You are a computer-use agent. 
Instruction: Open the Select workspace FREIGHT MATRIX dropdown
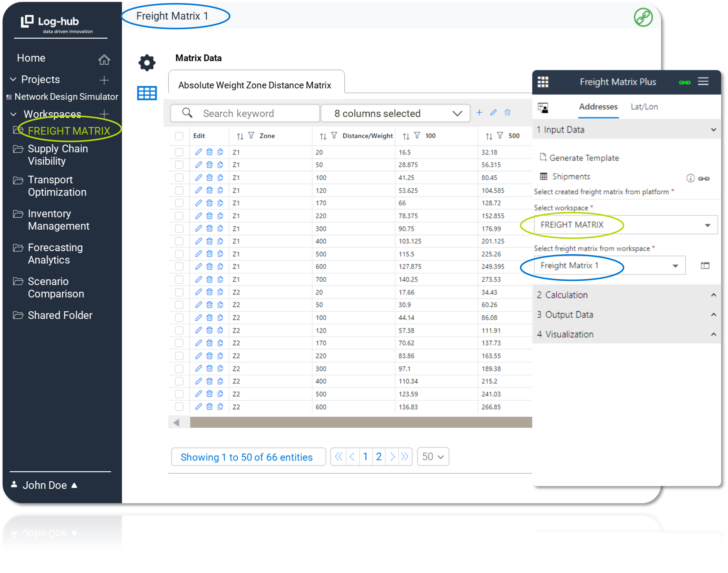pos(625,225)
